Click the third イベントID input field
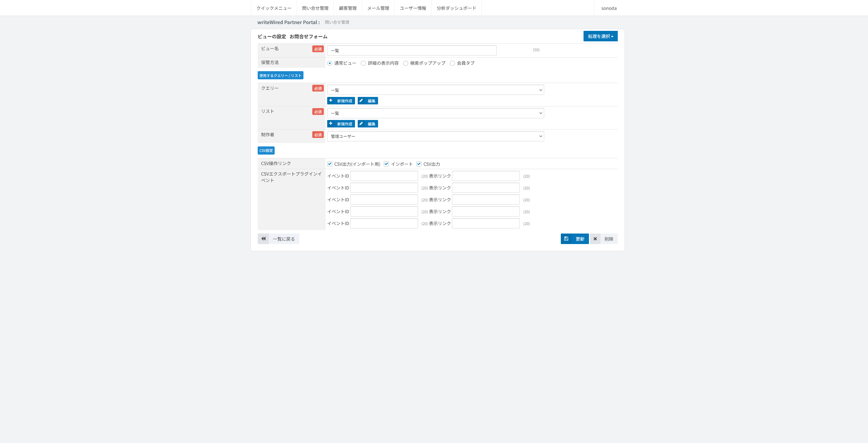The height and width of the screenshot is (443, 868). click(384, 200)
